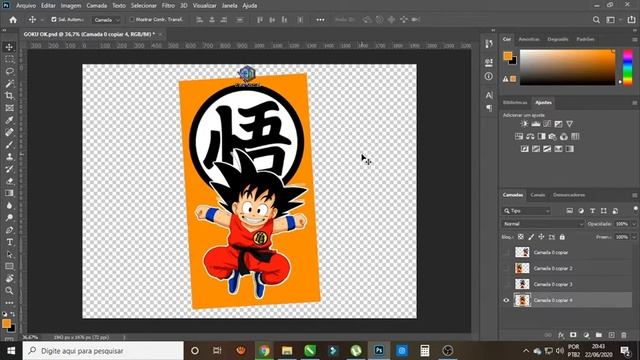
Task: Show the Camada 0 copiar 2 layer
Action: pyautogui.click(x=506, y=268)
